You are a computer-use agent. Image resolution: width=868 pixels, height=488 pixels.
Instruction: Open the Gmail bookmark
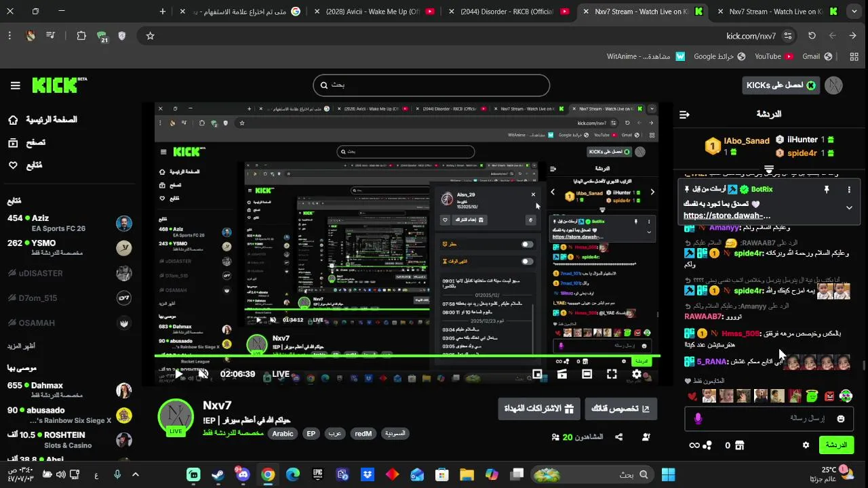click(x=817, y=57)
